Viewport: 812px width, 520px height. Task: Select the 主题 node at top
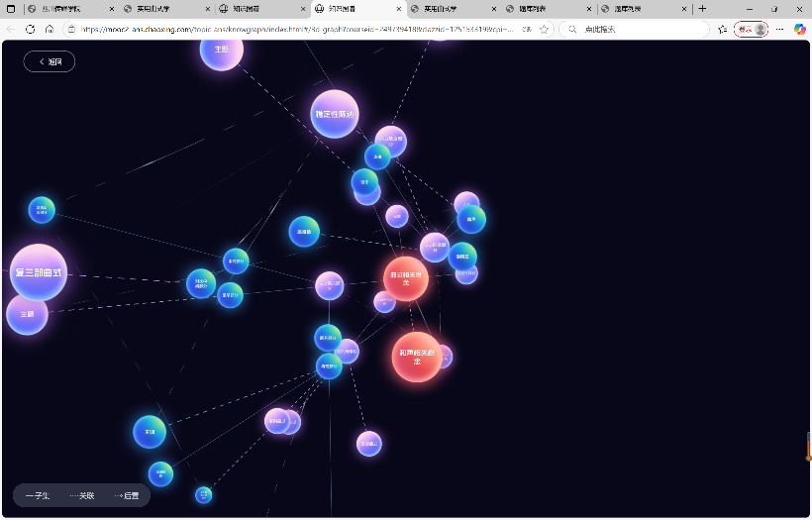[222, 50]
